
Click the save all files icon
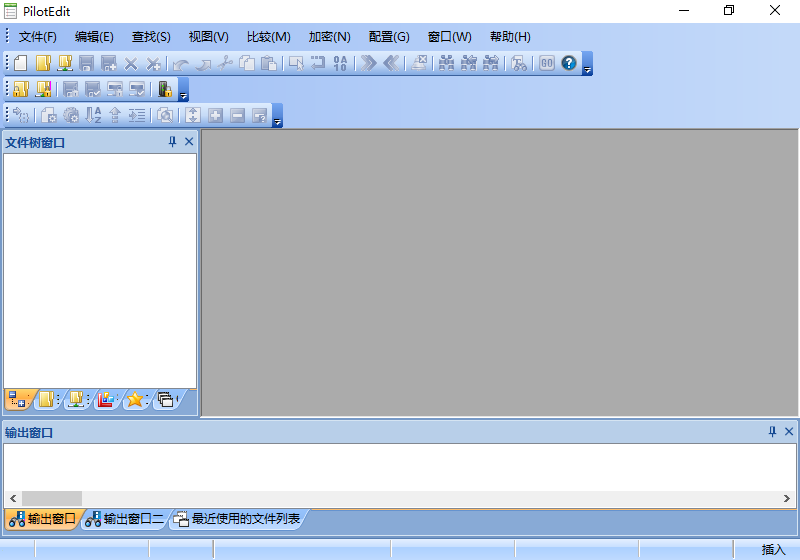click(109, 63)
